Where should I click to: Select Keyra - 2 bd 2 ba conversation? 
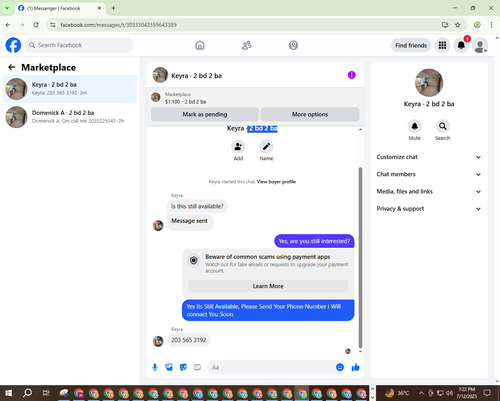[70, 89]
